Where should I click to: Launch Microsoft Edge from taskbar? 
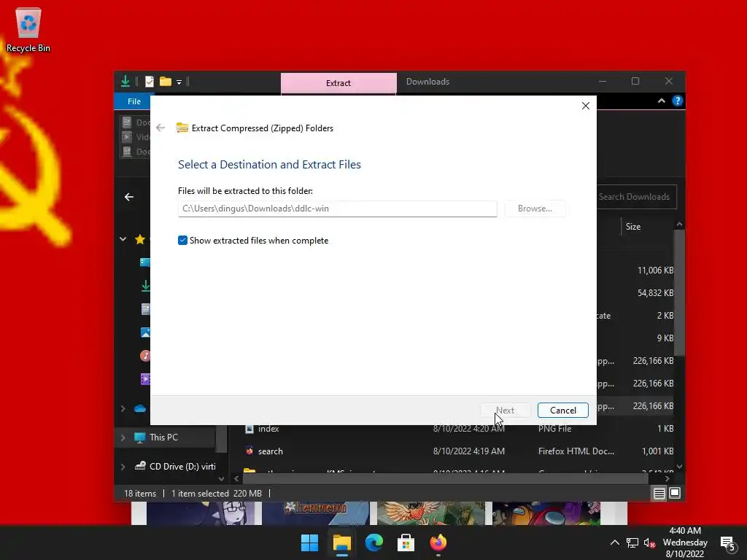pos(374,542)
